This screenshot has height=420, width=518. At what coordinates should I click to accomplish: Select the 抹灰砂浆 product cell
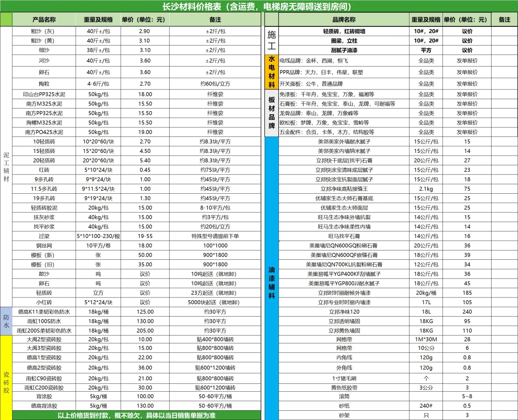(x=44, y=217)
